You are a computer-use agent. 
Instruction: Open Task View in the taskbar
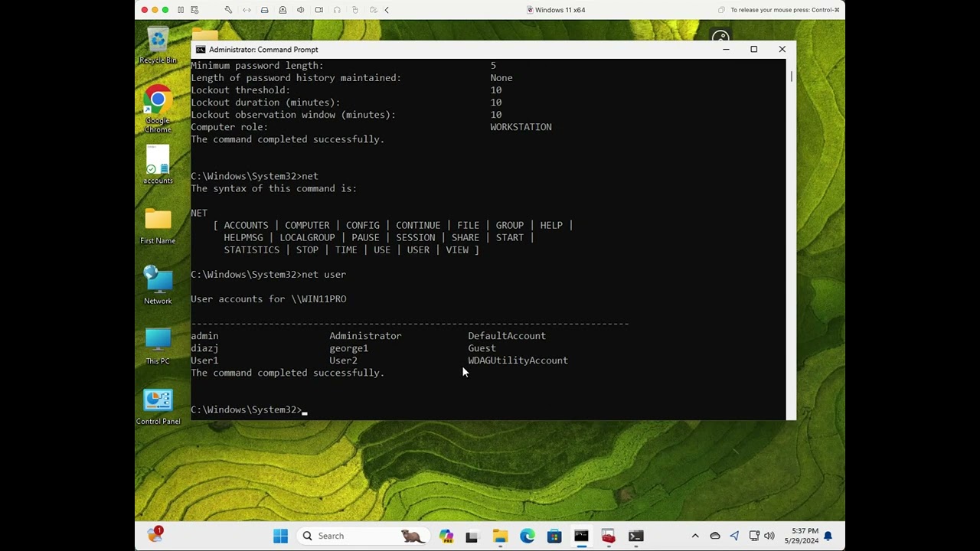click(472, 536)
